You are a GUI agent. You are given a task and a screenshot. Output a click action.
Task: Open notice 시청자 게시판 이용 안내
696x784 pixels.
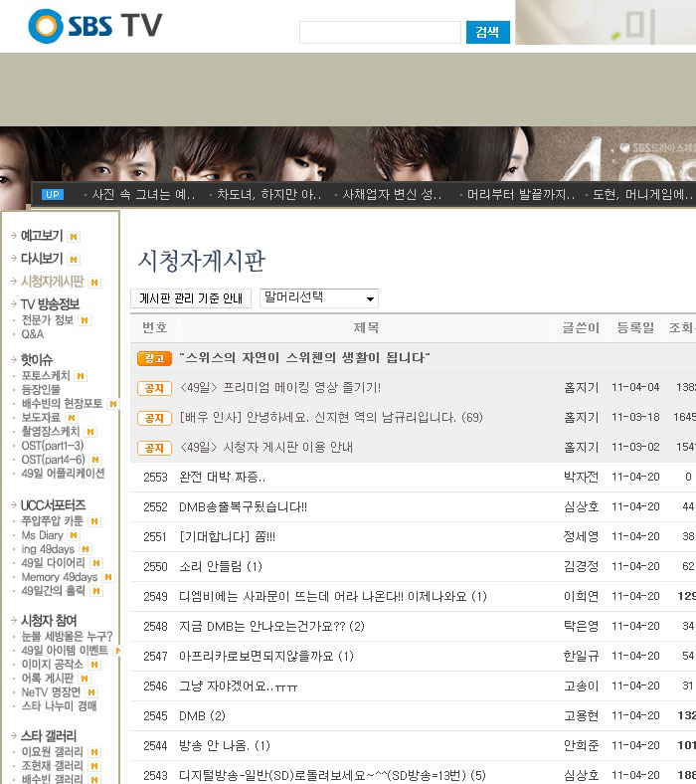[x=265, y=448]
